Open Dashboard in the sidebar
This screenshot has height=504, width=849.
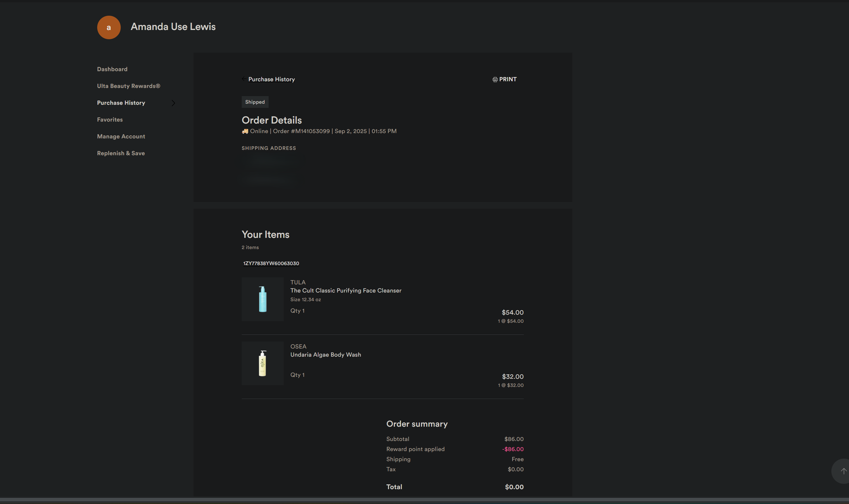(x=112, y=69)
